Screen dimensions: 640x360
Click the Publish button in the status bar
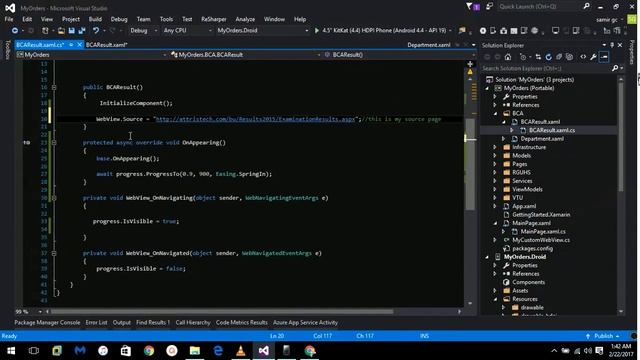pyautogui.click(x=603, y=336)
